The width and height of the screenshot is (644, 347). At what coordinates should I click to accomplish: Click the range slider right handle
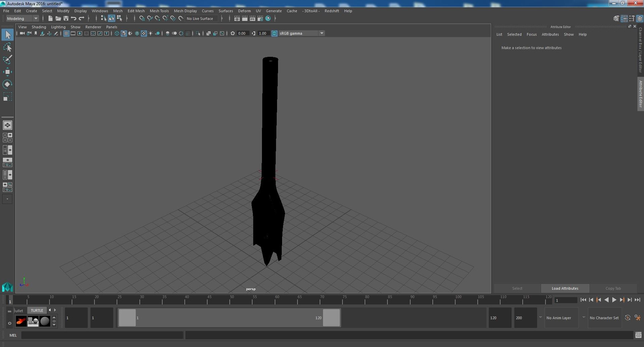point(331,318)
